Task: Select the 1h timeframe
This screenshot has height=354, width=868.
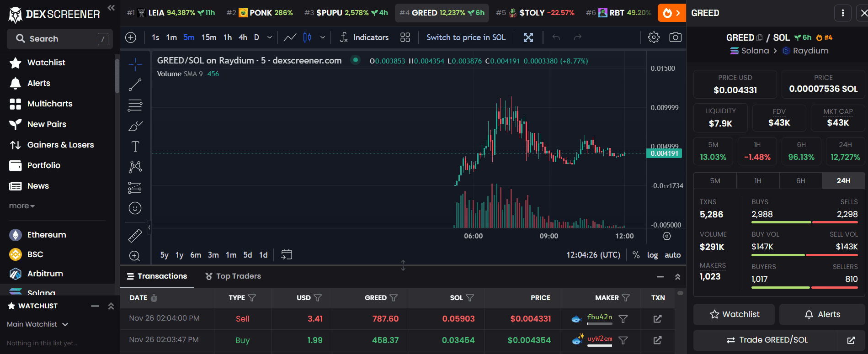Action: 228,37
